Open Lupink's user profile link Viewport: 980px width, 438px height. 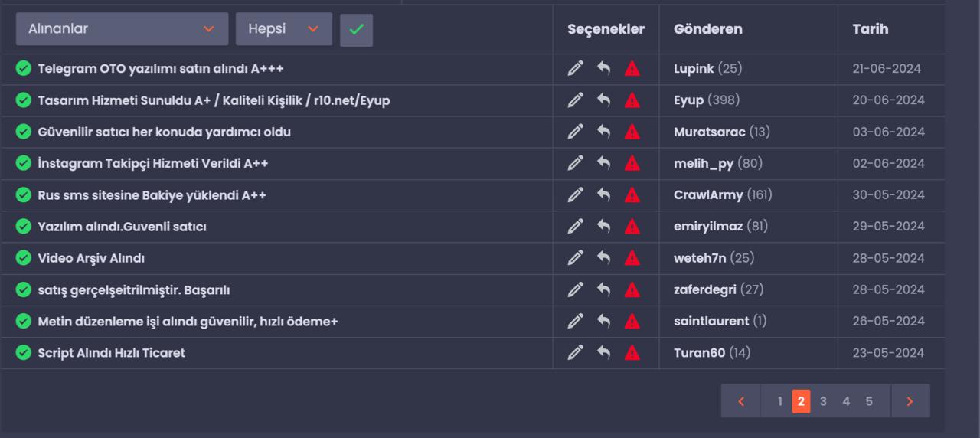tap(694, 69)
